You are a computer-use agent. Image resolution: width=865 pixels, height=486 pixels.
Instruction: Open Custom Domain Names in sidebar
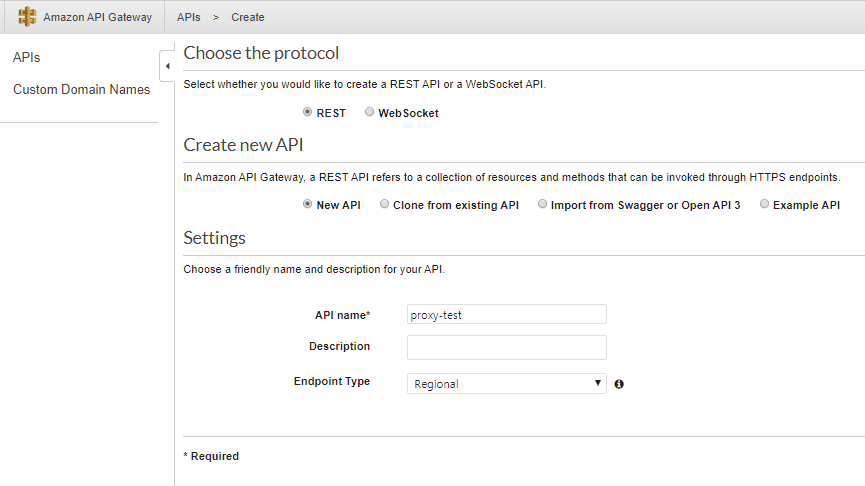point(82,89)
